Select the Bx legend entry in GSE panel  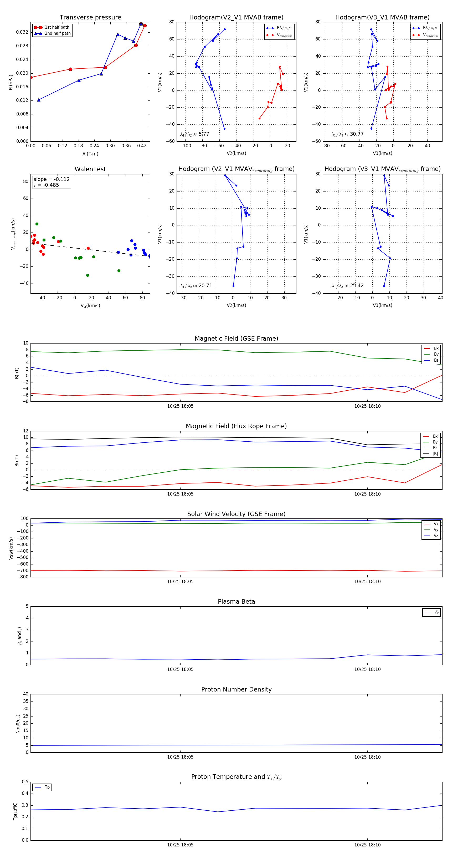click(431, 349)
